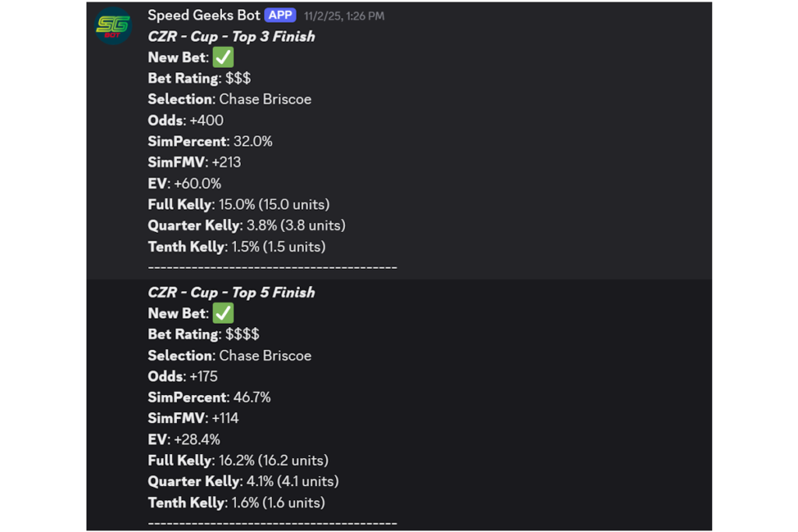Click the Full Kelly 15.0% line

238,205
